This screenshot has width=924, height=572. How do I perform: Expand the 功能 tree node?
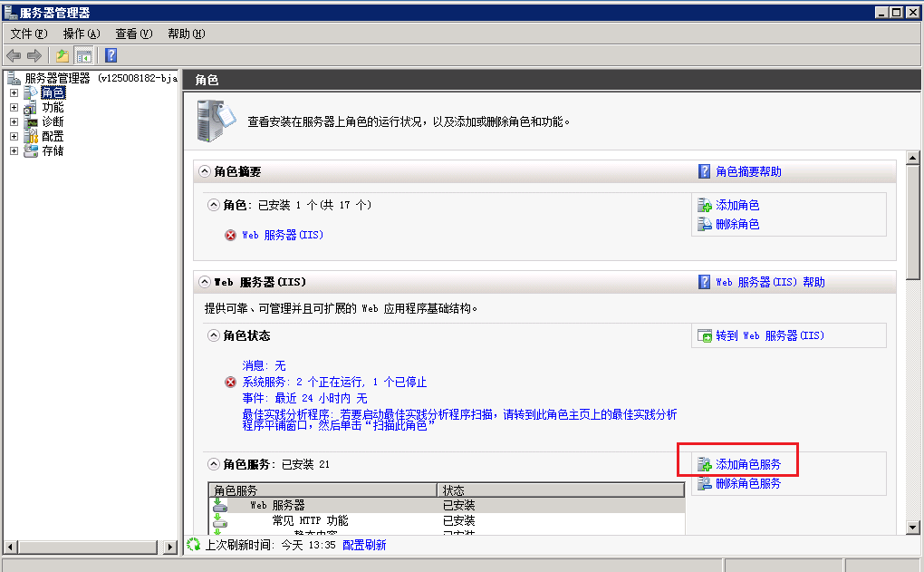coord(14,107)
